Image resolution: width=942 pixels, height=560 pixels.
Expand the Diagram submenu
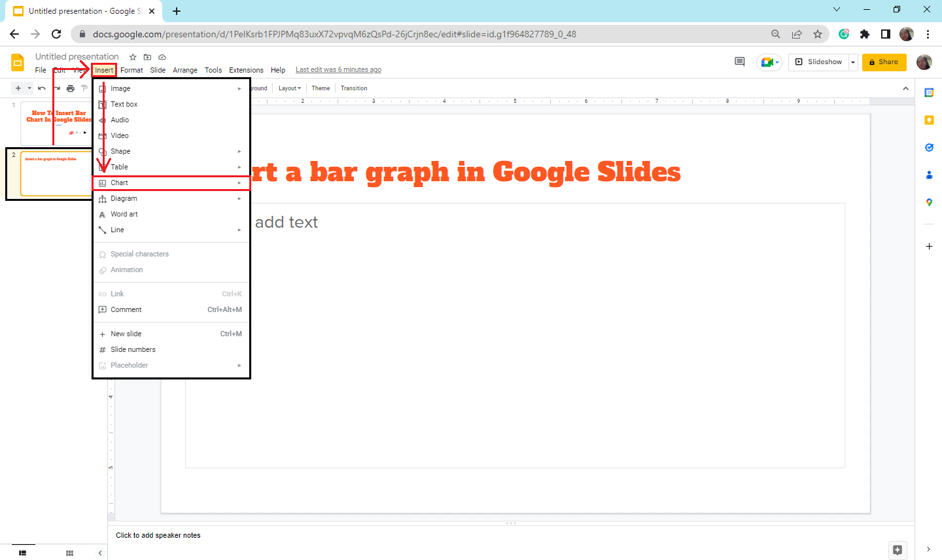point(171,198)
